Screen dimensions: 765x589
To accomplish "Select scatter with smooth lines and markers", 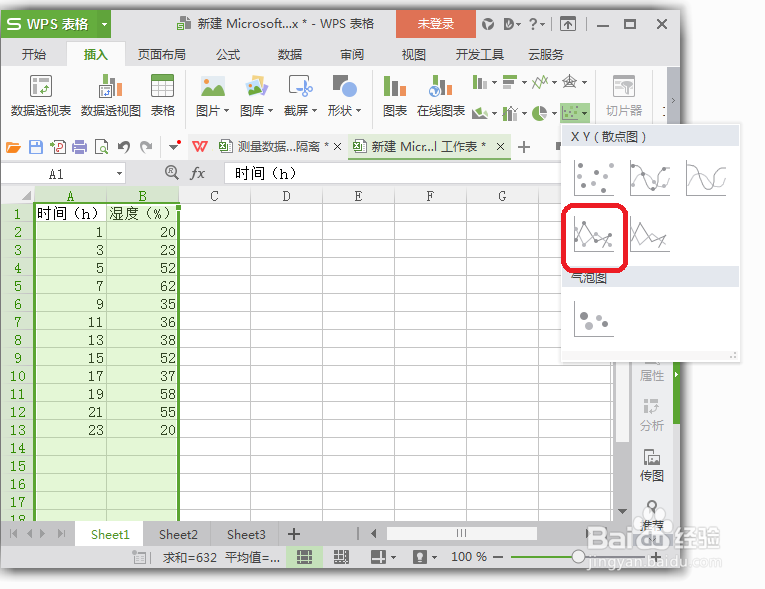I will tap(650, 178).
